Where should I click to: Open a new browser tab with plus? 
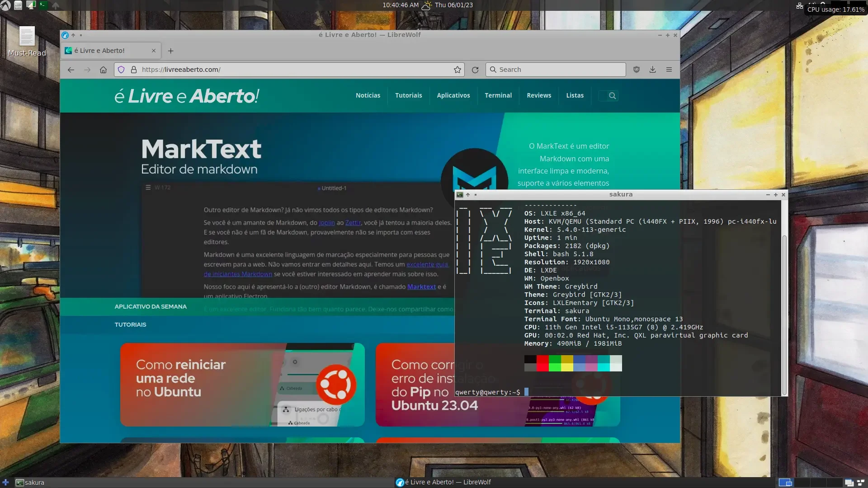tap(171, 51)
